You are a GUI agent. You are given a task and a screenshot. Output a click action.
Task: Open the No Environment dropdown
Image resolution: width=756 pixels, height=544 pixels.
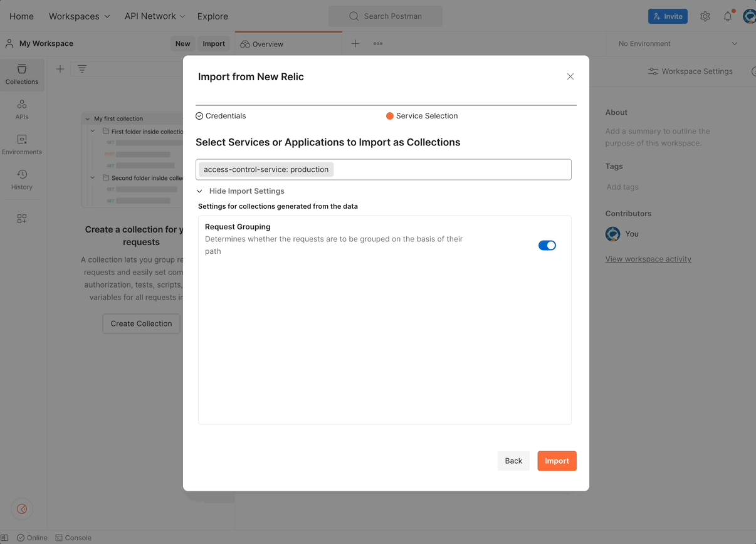678,44
